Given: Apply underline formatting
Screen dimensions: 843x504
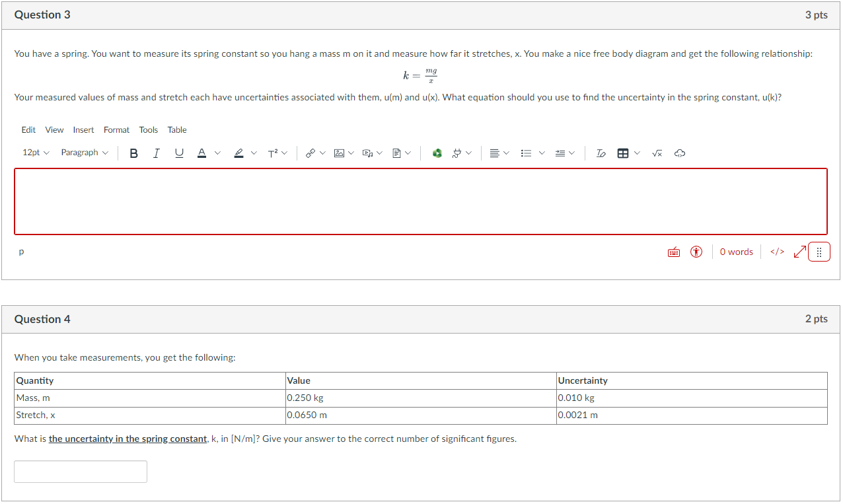Looking at the screenshot, I should [178, 153].
